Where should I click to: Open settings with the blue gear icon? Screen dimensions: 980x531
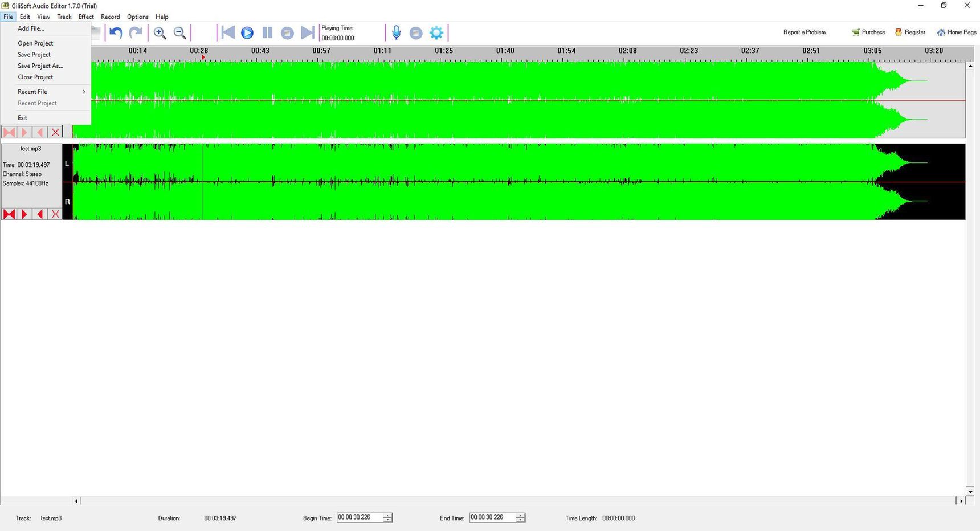pyautogui.click(x=436, y=33)
